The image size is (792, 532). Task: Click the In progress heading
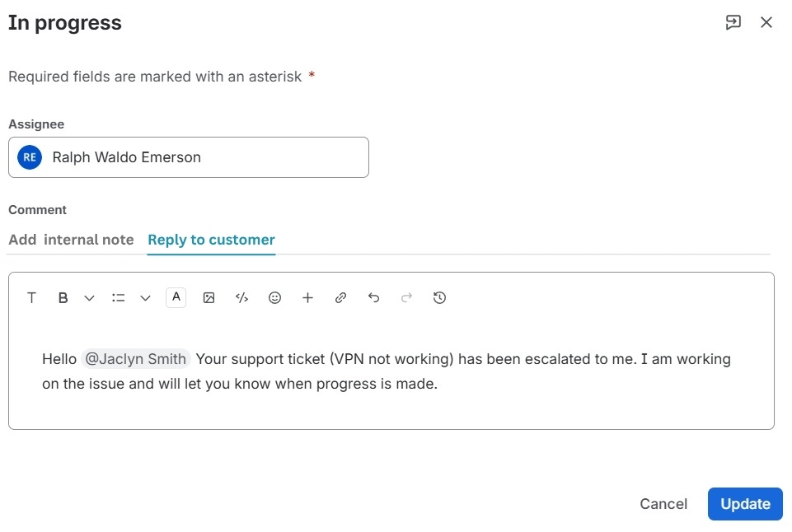(x=65, y=23)
